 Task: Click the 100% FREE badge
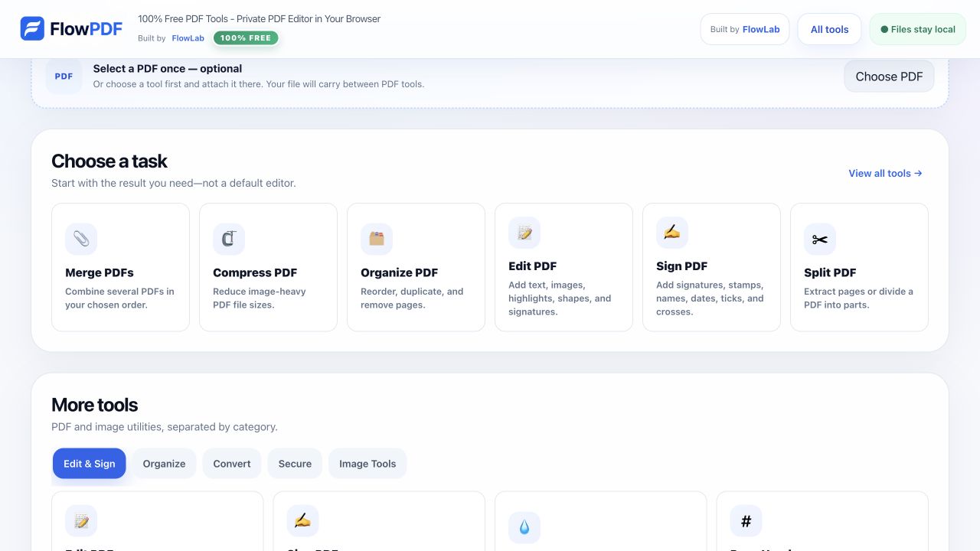(246, 37)
